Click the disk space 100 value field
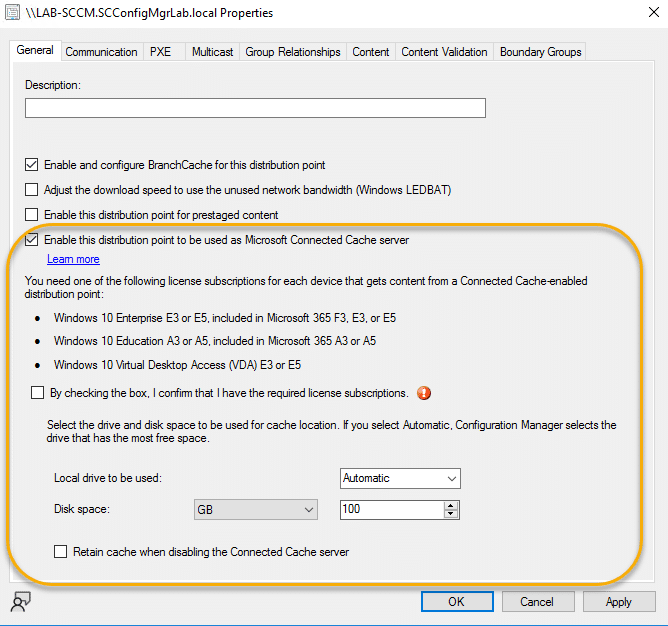The height and width of the screenshot is (626, 668). point(392,510)
